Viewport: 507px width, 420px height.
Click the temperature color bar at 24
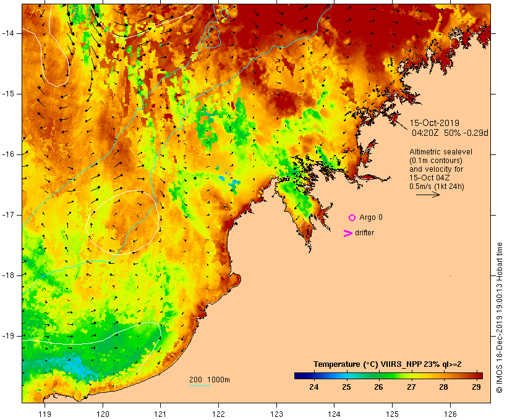point(314,376)
